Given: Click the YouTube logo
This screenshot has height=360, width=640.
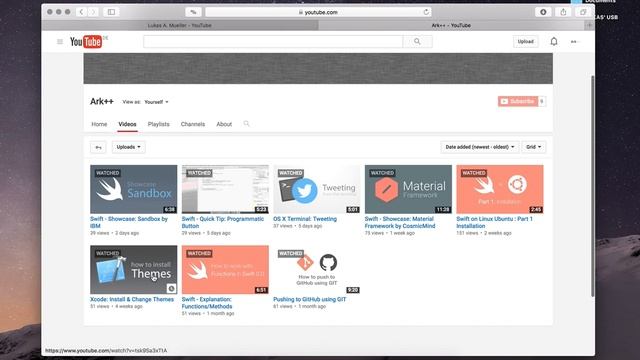Looking at the screenshot, I should 86,42.
